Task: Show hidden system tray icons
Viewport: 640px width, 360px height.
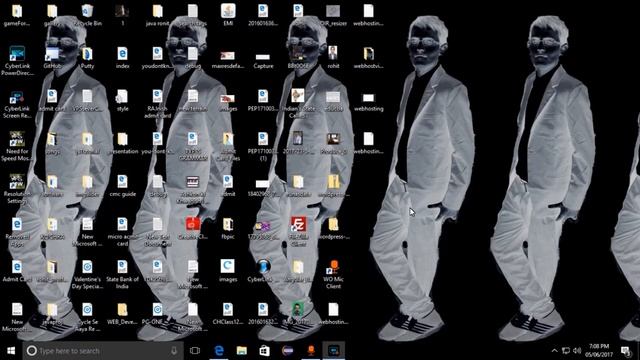Action: click(554, 351)
